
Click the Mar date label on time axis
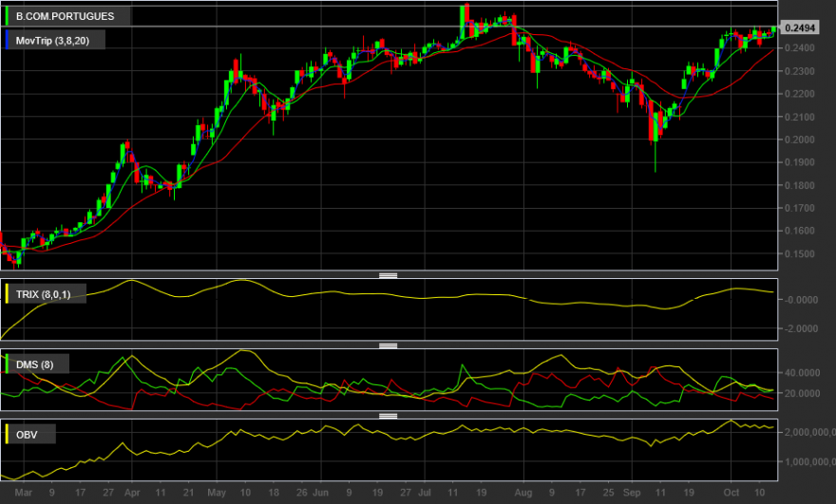click(x=24, y=493)
